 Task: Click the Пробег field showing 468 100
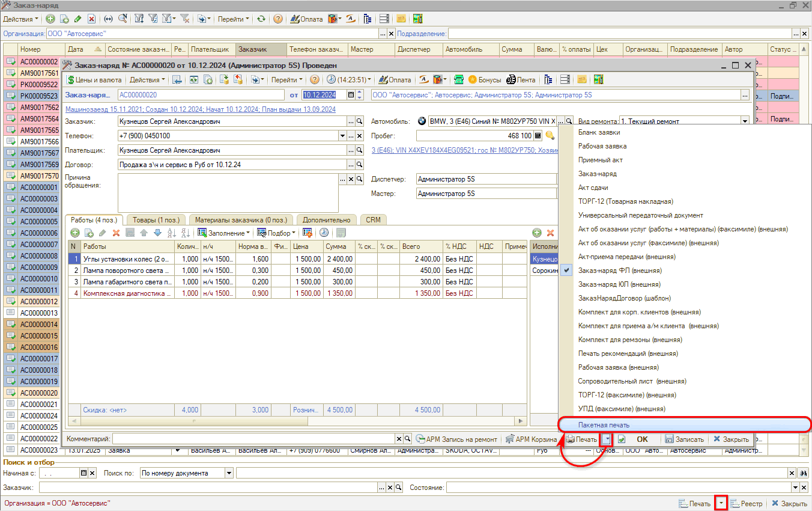pos(474,136)
